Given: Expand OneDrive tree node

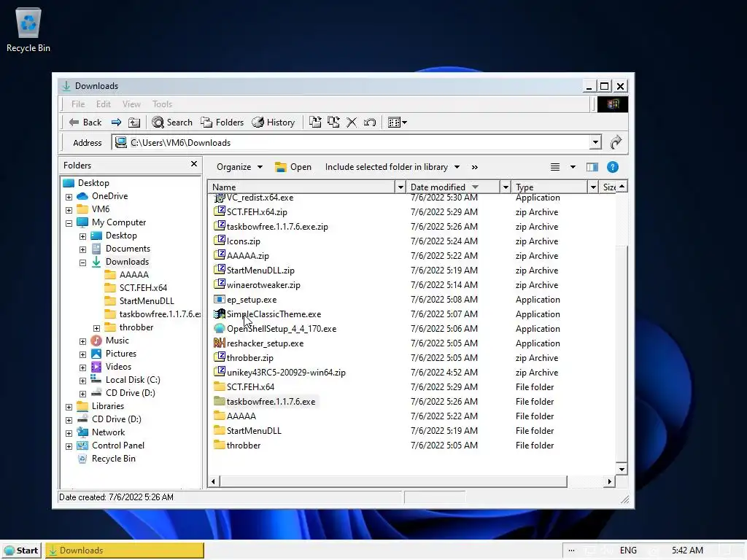Looking at the screenshot, I should point(69,197).
